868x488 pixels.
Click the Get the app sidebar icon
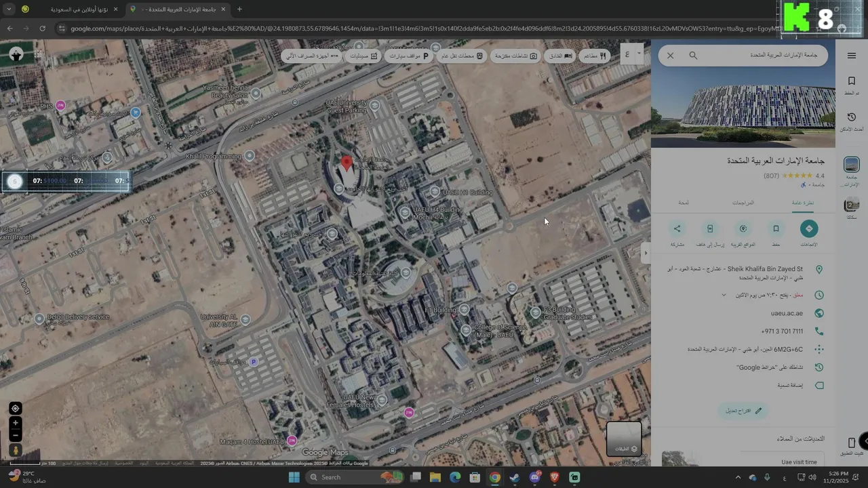tap(852, 446)
